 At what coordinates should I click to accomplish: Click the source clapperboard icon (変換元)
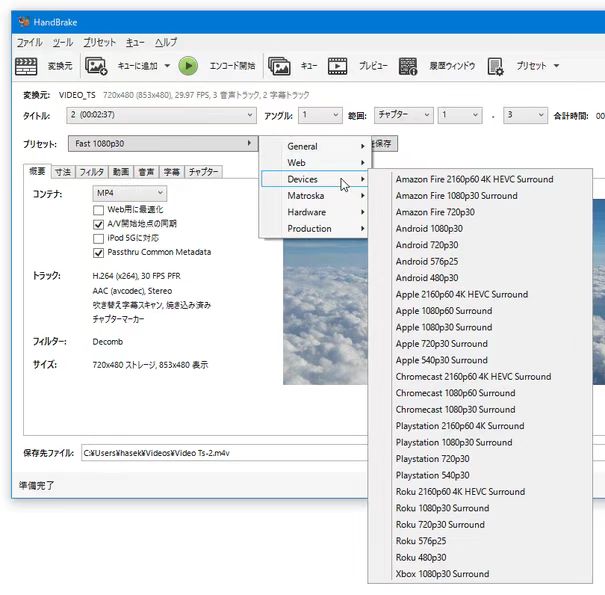[26, 66]
